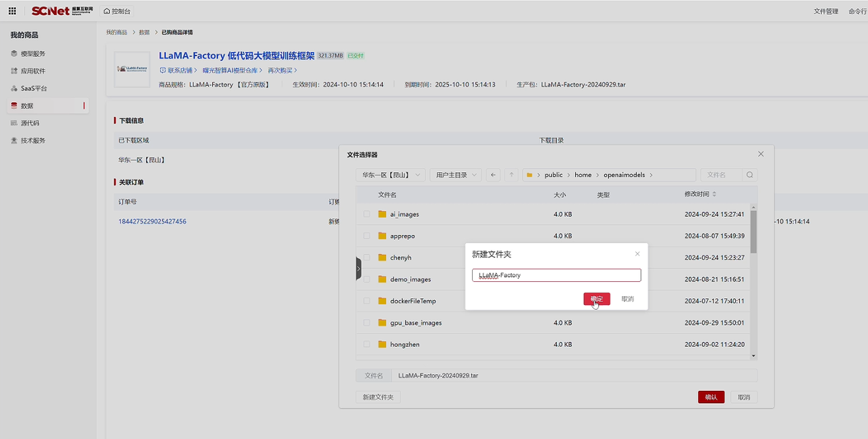Image resolution: width=868 pixels, height=439 pixels.
Task: Tick the gpu_base_images row checkbox
Action: click(x=367, y=322)
